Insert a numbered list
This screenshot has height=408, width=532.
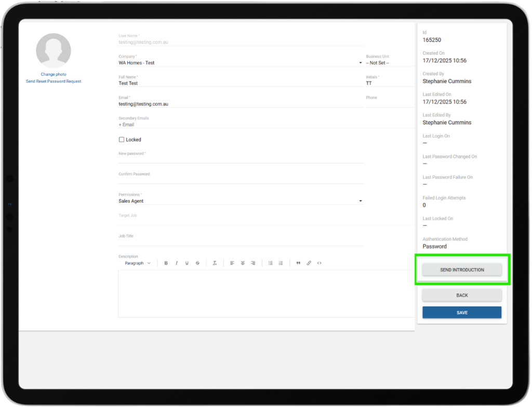[x=281, y=263]
